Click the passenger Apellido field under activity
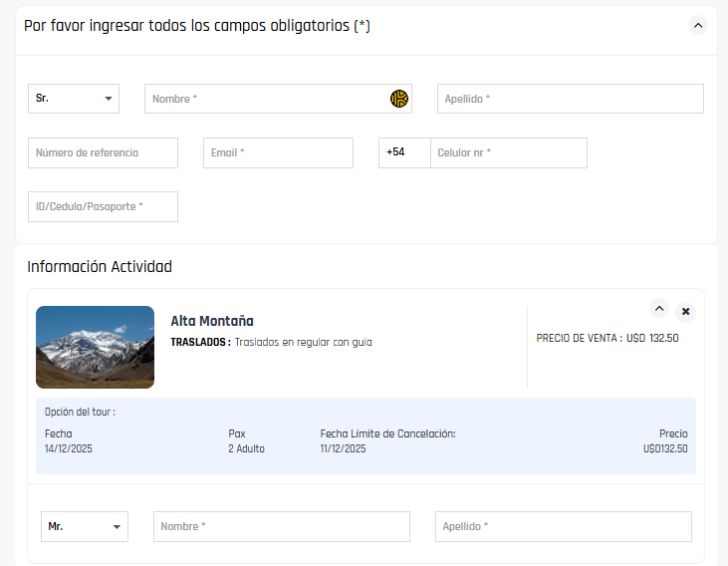The image size is (728, 566). [563, 526]
